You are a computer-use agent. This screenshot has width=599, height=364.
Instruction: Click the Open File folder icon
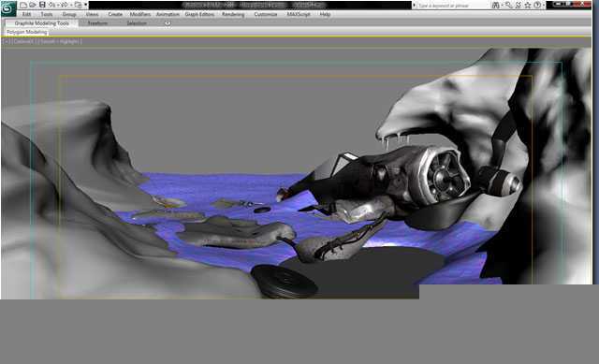tap(33, 5)
